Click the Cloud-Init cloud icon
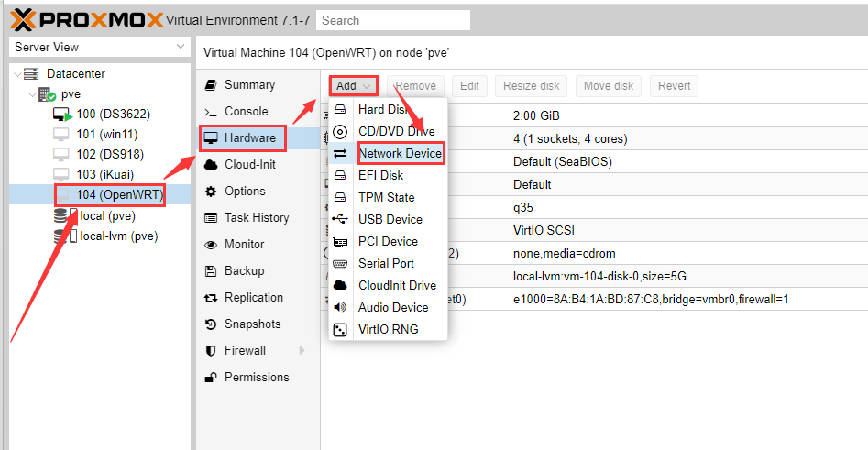Viewport: 868px width, 450px height. click(x=210, y=165)
